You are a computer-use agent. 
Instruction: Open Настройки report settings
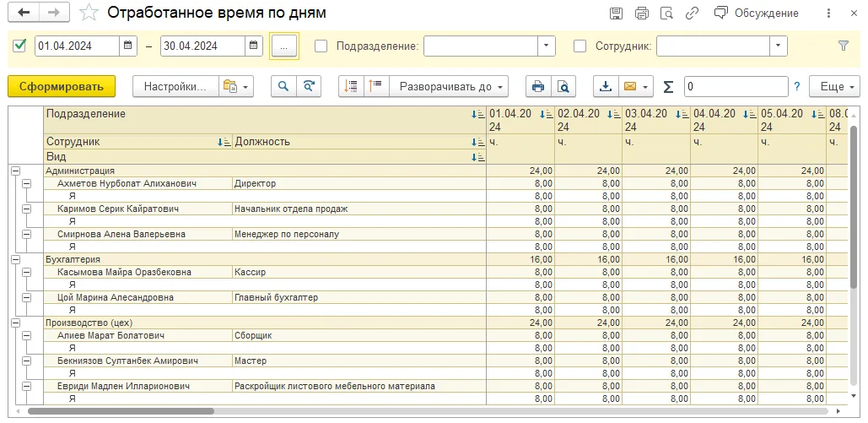[175, 86]
